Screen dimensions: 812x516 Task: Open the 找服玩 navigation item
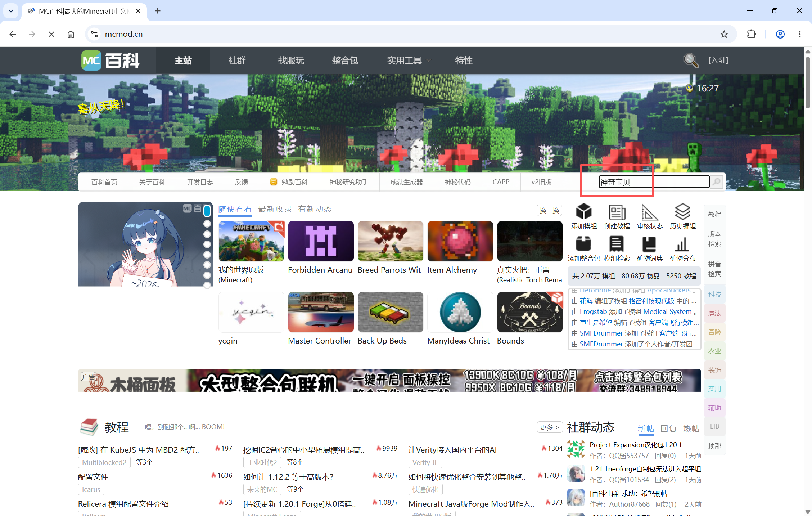pos(291,60)
